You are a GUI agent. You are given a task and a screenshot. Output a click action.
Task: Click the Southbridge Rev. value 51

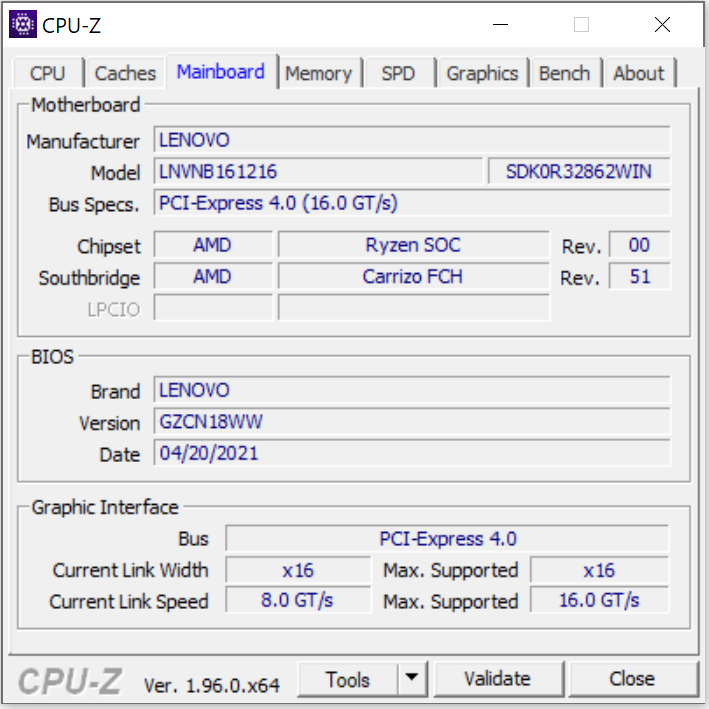coord(639,276)
